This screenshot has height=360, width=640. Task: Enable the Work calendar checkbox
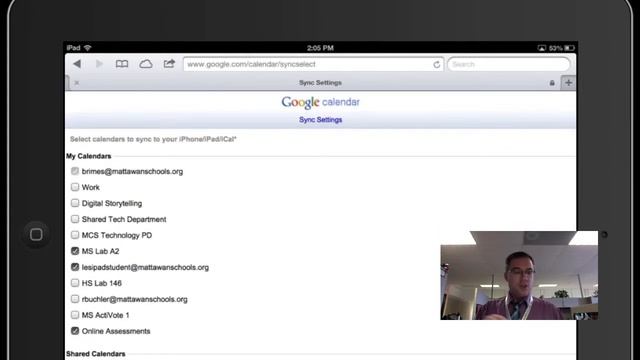coord(75,187)
